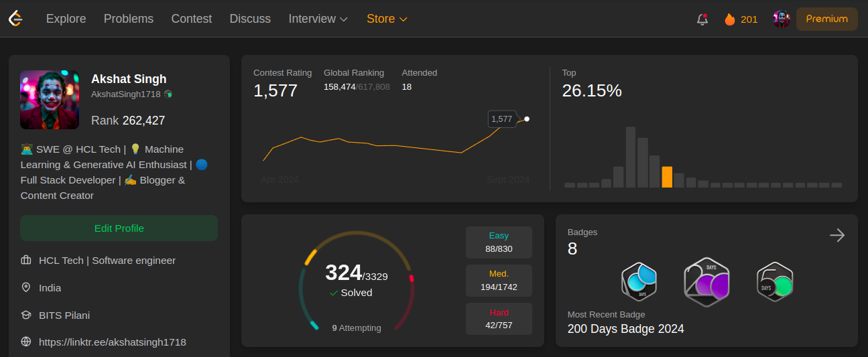Screen dimensions: 868x357
Task: Click the Sept 2024 graph label
Action: point(508,180)
